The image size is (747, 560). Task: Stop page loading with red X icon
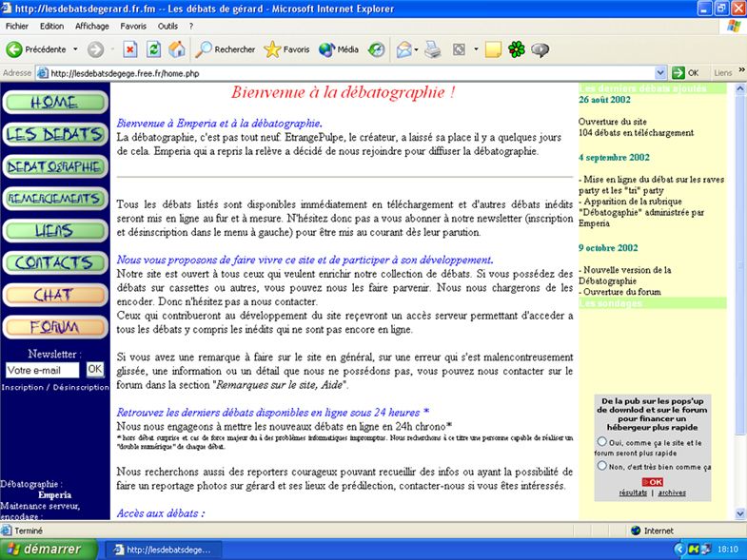130,49
